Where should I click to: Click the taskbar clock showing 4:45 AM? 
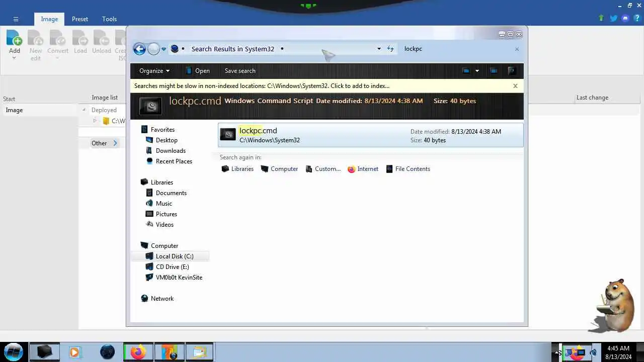pyautogui.click(x=618, y=352)
